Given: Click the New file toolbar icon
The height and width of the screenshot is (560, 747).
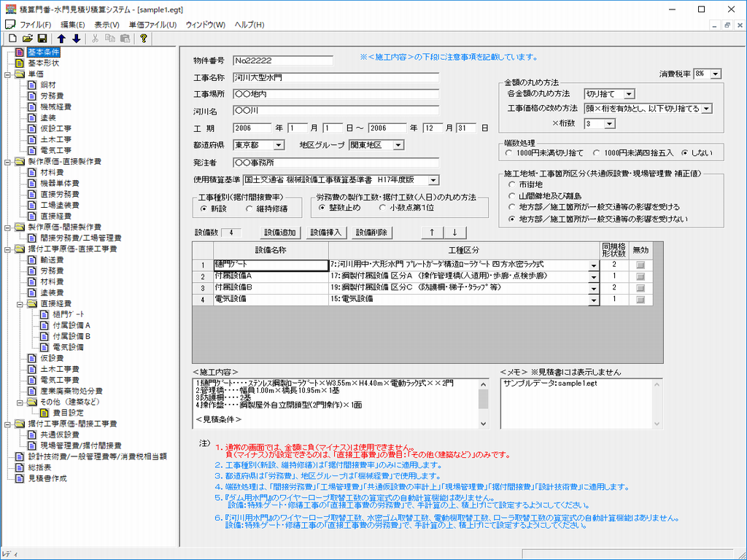Looking at the screenshot, I should (x=11, y=38).
